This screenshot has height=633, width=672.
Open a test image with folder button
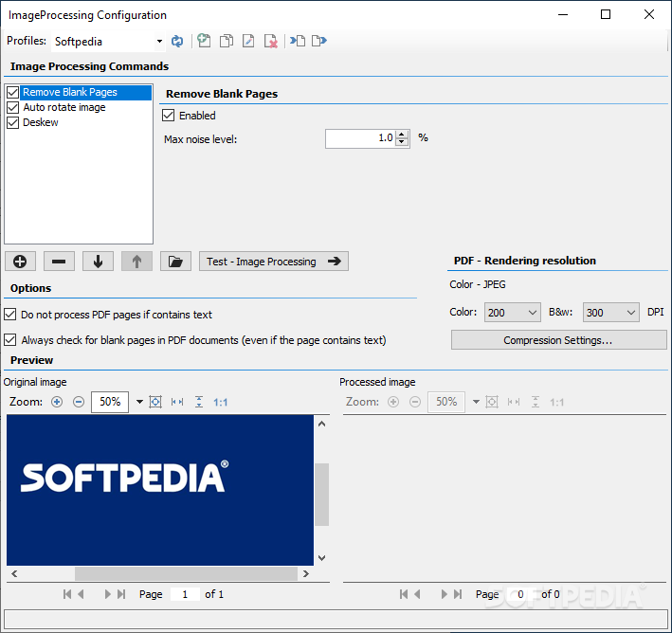[175, 262]
